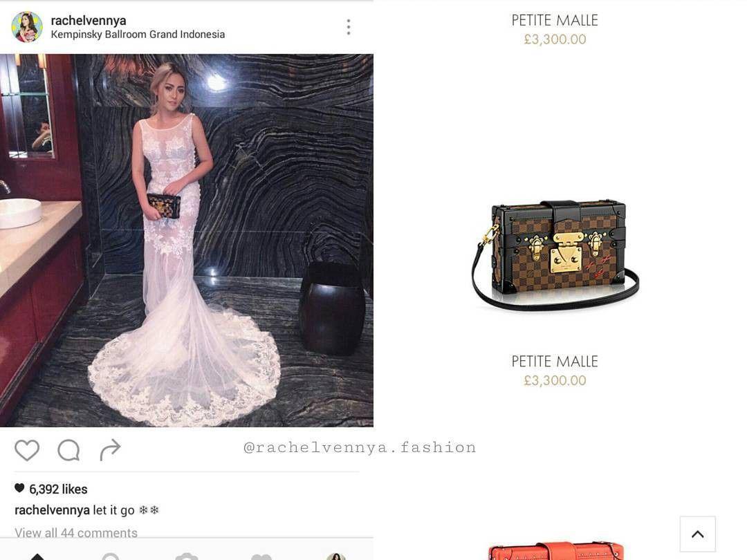Like the post with the heart icon
This screenshot has width=747, height=560.
click(x=27, y=450)
